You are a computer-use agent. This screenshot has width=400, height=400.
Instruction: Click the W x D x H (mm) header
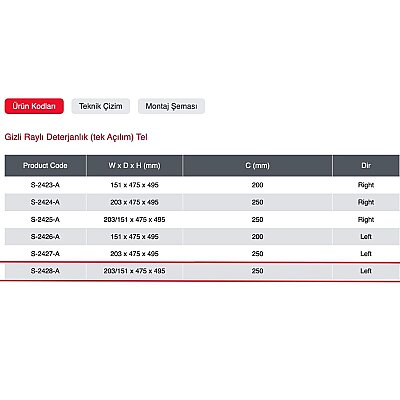coord(134,165)
